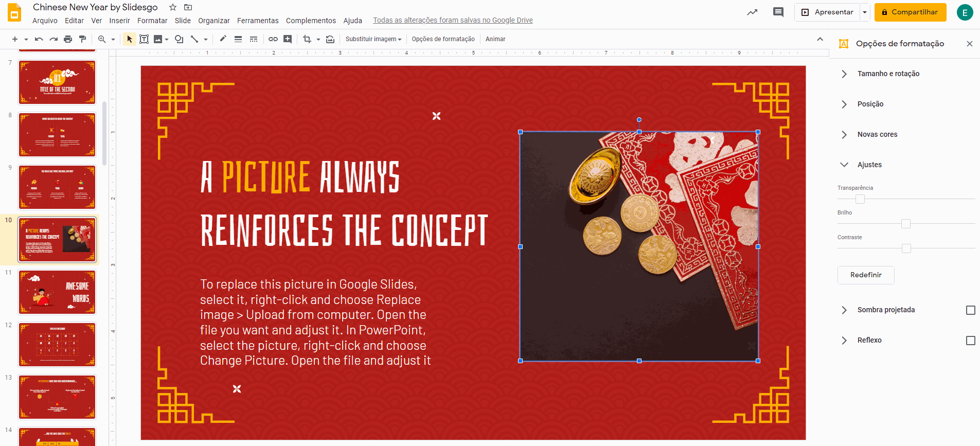Viewport: 980px width, 446px height.
Task: Click the Google Slides home logo
Action: [x=14, y=12]
